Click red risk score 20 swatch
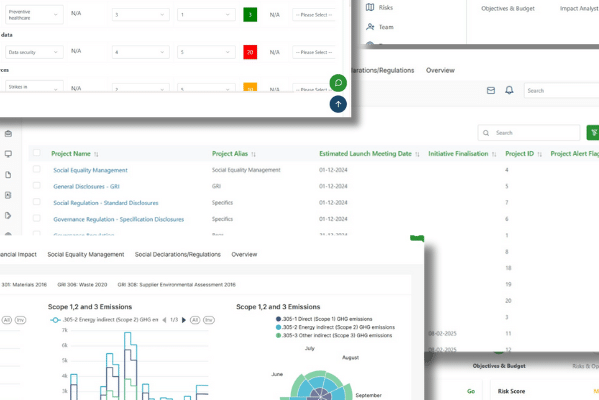The height and width of the screenshot is (400, 599). click(x=250, y=52)
